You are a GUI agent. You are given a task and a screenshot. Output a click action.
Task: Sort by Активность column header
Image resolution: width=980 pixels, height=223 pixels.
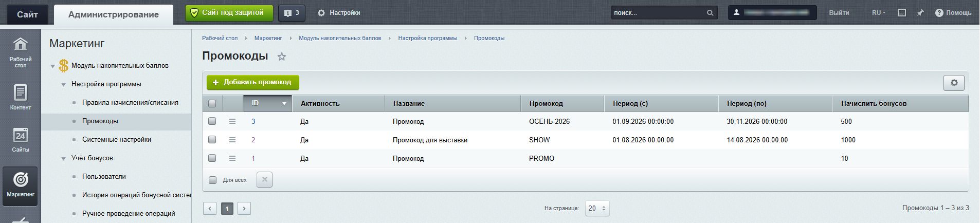pos(338,103)
